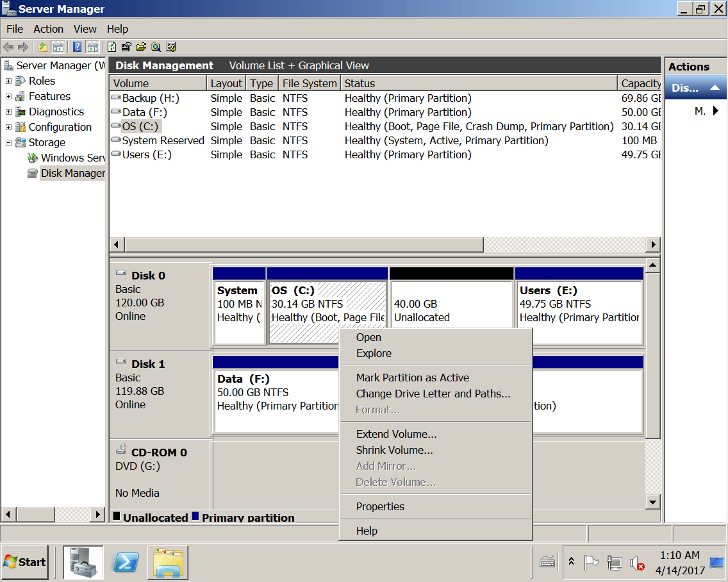
Task: Click the Disk 0 drive icon
Action: [x=121, y=273]
